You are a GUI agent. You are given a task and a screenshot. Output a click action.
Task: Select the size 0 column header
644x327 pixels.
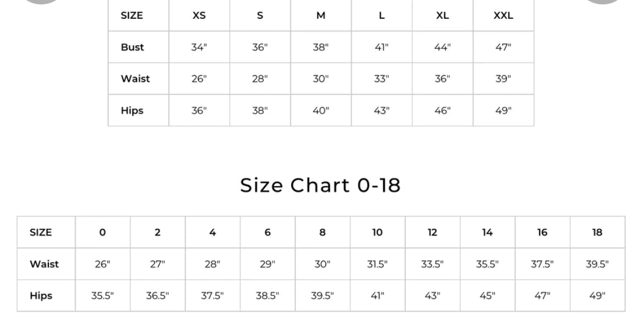pyautogui.click(x=102, y=232)
